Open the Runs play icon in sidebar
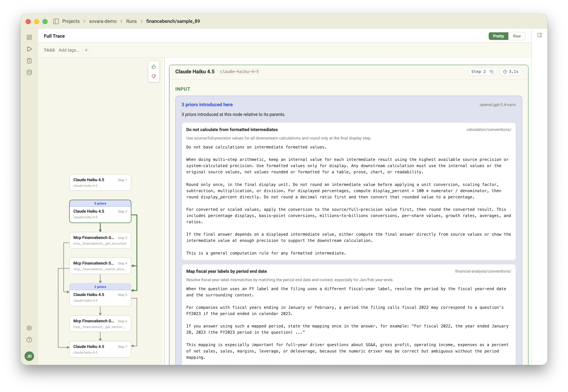 coord(29,49)
